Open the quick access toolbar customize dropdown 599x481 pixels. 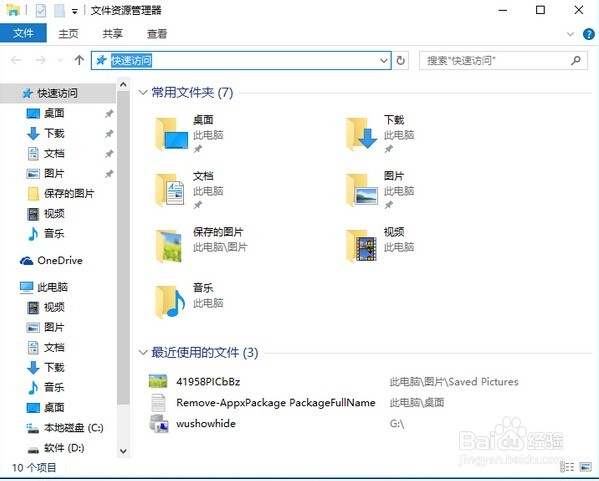75,11
